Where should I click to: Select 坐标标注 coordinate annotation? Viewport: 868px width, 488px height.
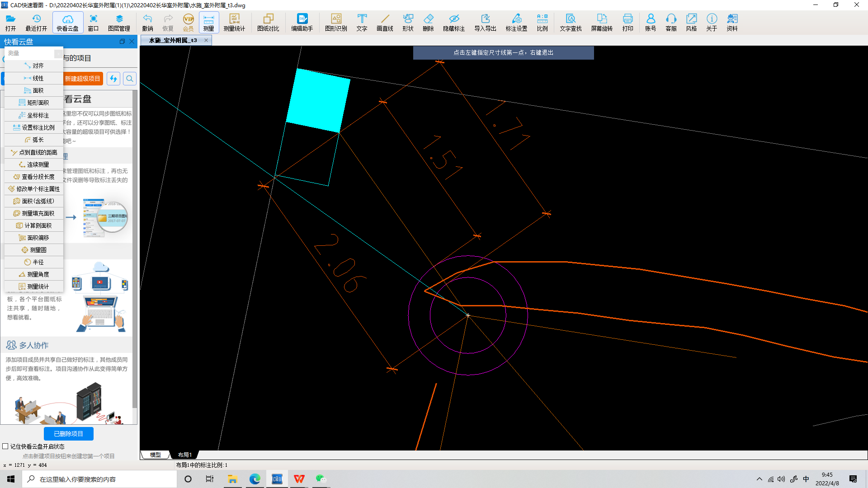(x=34, y=115)
